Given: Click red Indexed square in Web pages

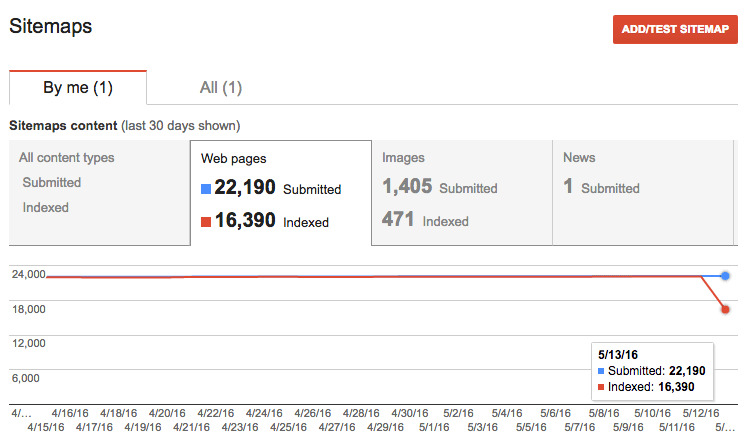Looking at the screenshot, I should [206, 222].
